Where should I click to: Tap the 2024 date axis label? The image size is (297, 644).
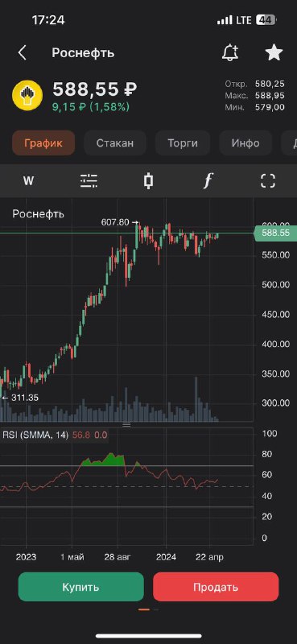(x=166, y=557)
